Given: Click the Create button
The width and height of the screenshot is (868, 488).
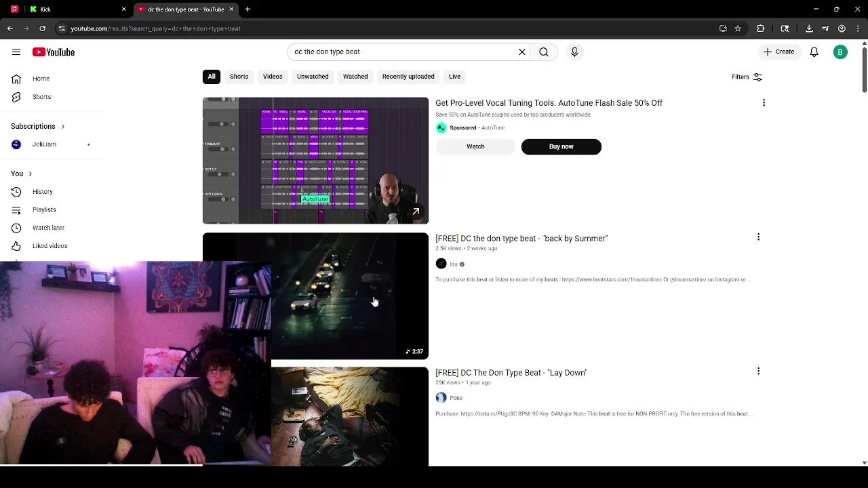Looking at the screenshot, I should pos(778,52).
